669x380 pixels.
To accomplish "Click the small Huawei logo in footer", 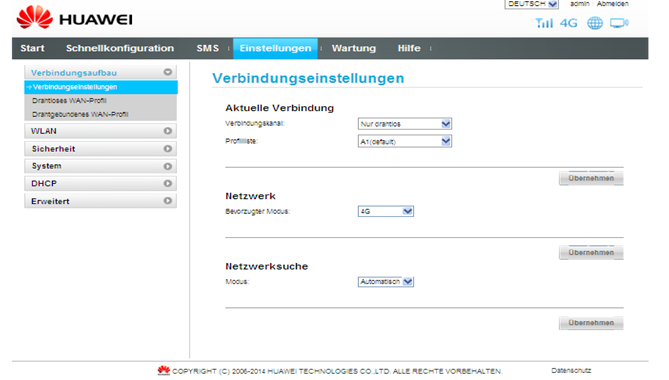I will (x=163, y=370).
